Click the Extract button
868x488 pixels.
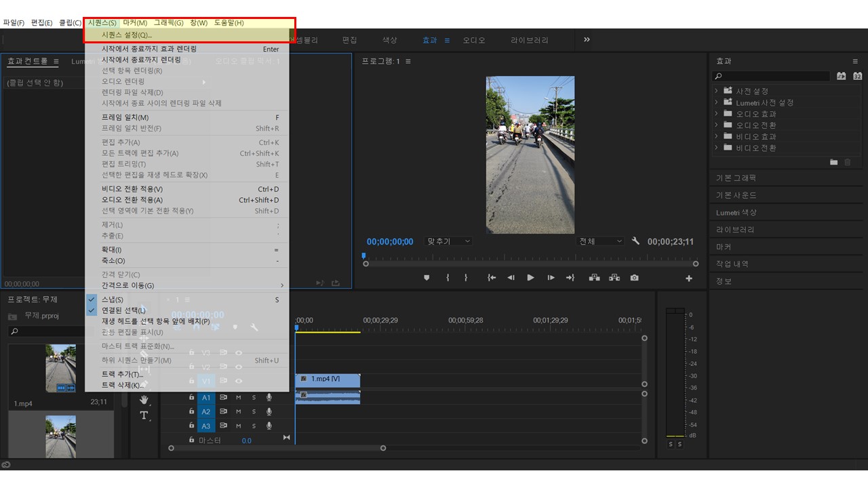click(614, 277)
